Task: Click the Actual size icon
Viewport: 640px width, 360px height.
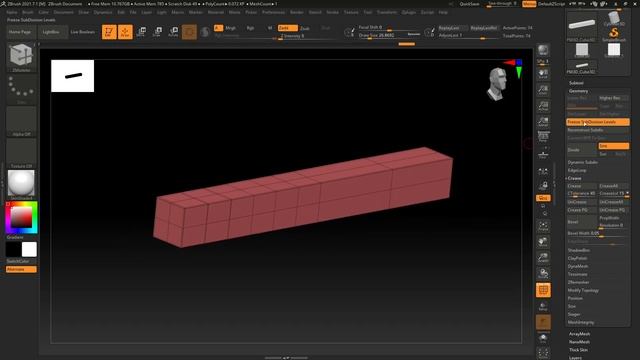Action: [x=543, y=106]
